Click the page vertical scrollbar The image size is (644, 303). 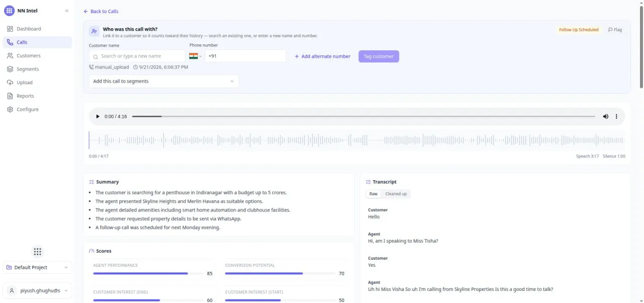click(x=641, y=48)
